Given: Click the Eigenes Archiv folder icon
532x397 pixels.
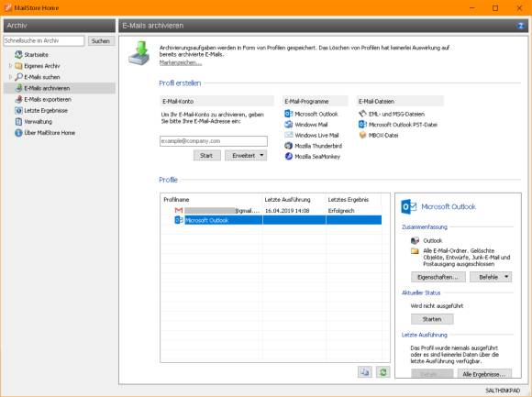Looking at the screenshot, I should coord(18,66).
